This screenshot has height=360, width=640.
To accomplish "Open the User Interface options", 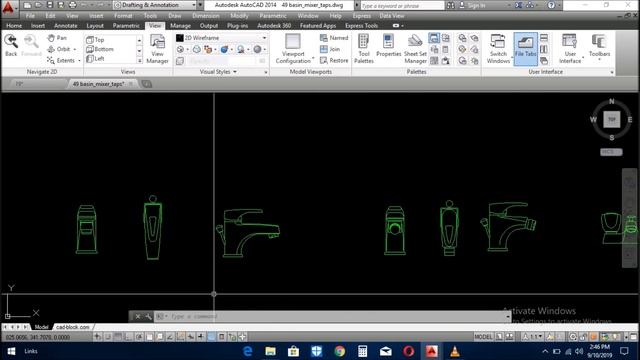I will tap(570, 49).
